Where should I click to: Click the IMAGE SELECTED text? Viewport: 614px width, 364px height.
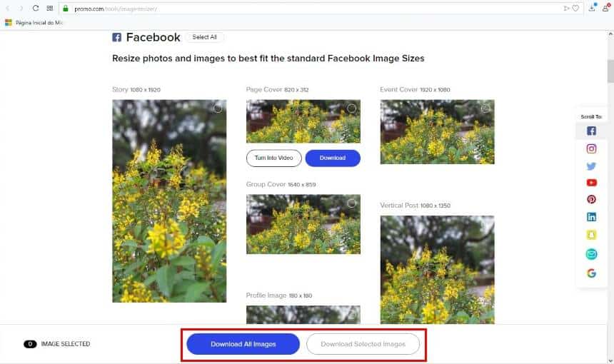(66, 344)
